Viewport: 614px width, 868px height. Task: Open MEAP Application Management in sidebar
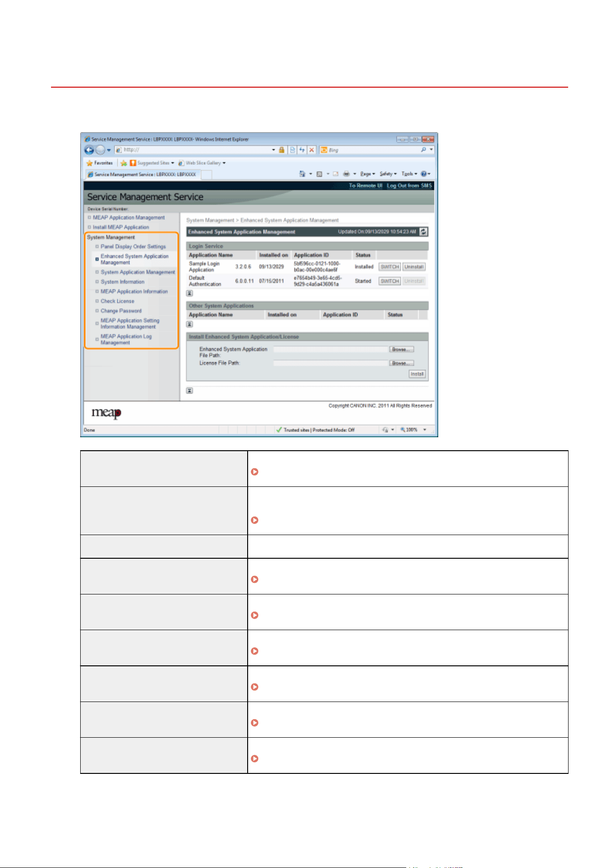click(128, 217)
